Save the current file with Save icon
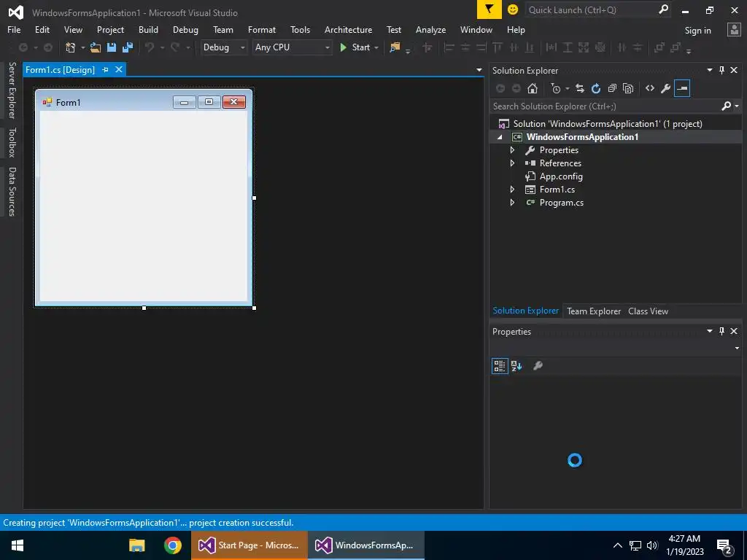747x560 pixels. coord(112,47)
